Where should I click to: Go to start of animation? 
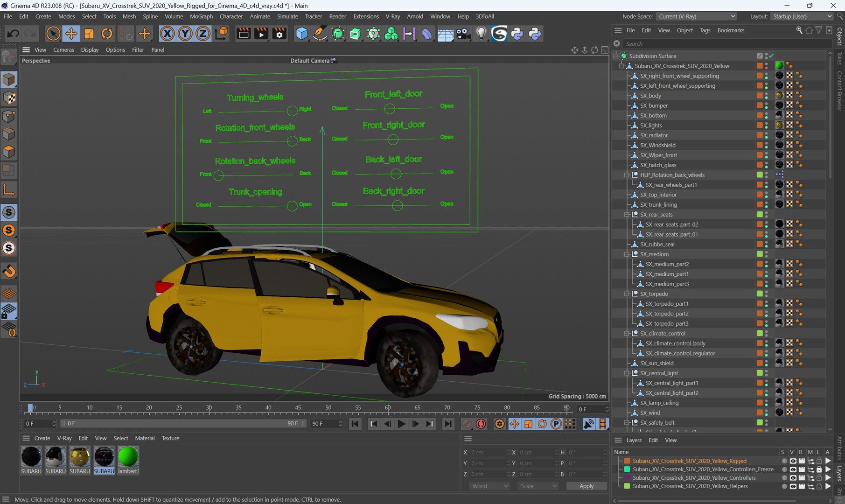355,424
